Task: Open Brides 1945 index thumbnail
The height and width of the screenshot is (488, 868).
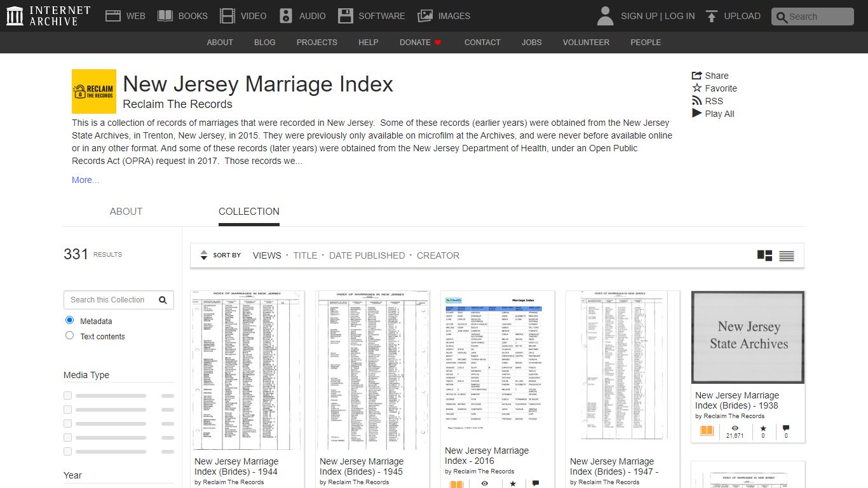Action: (373, 370)
